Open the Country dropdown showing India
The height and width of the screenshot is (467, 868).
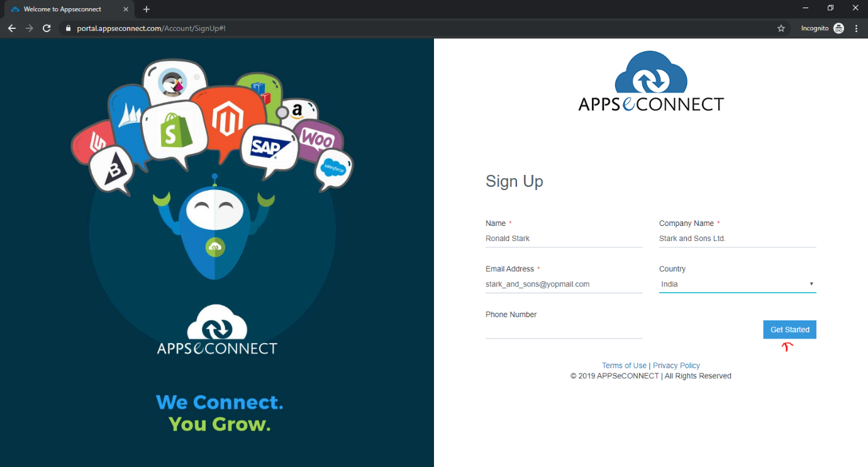pyautogui.click(x=738, y=284)
